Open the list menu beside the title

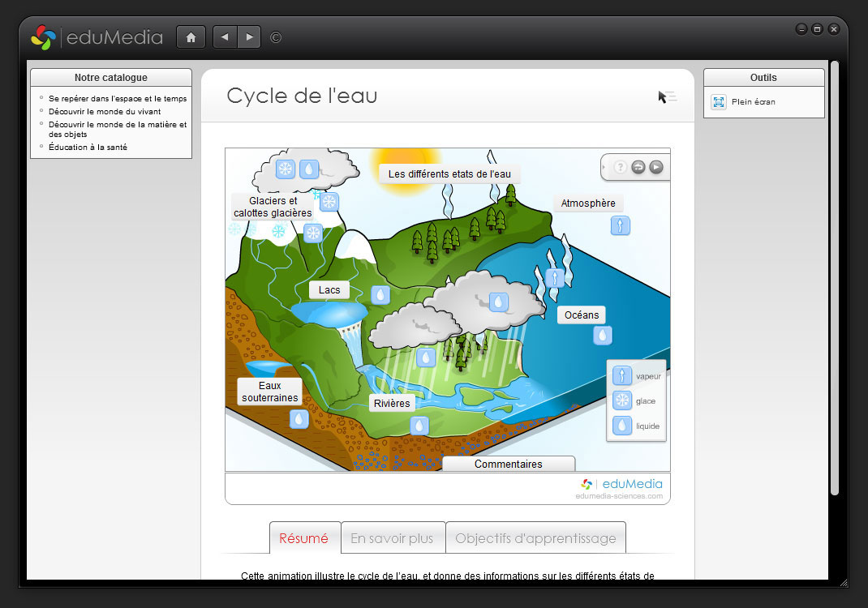click(667, 97)
